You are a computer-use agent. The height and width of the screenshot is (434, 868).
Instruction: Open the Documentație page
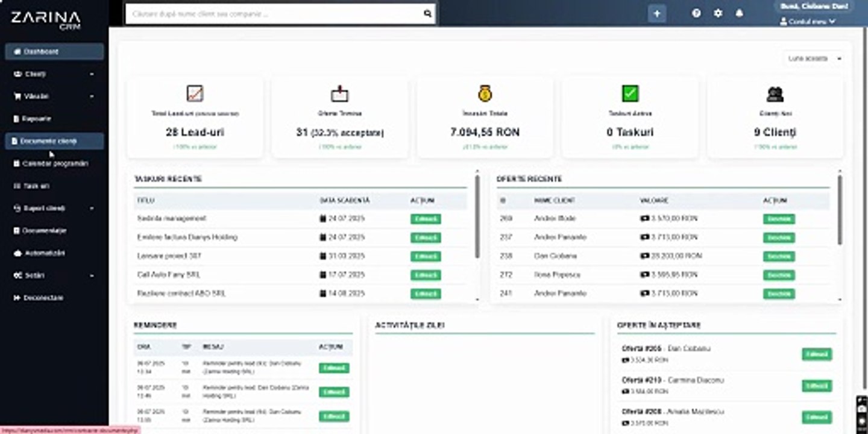coord(54,230)
